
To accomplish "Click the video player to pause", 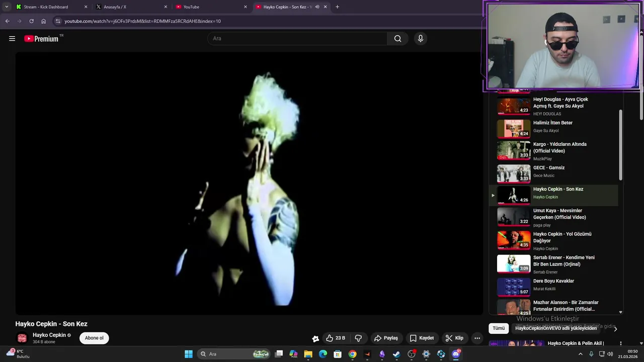I will pos(249,184).
